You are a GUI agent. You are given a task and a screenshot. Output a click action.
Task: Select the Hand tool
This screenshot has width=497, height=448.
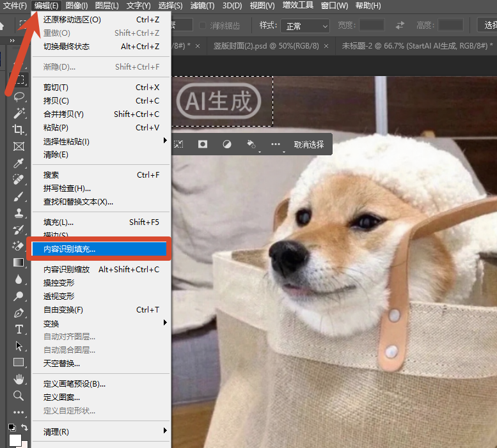19,379
